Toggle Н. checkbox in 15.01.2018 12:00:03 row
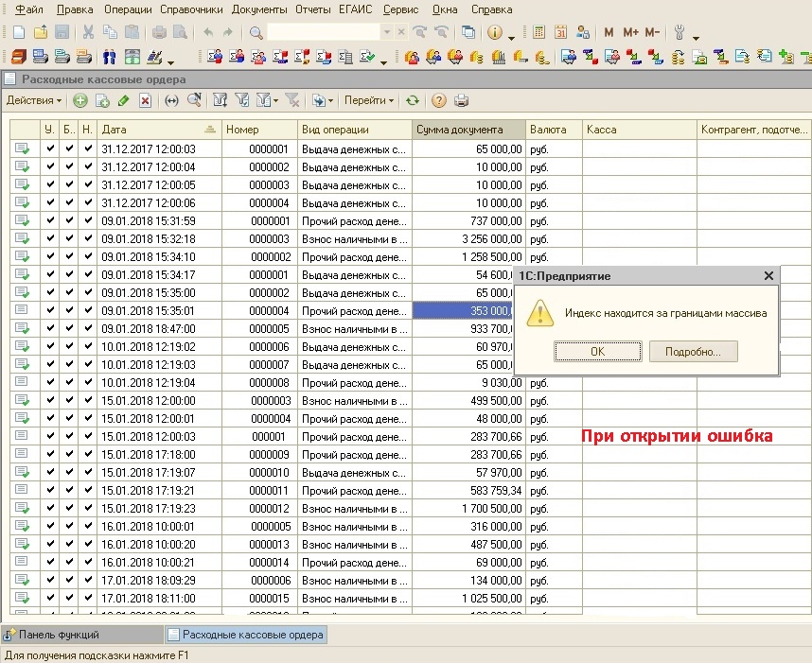This screenshot has width=812, height=663. (x=88, y=436)
